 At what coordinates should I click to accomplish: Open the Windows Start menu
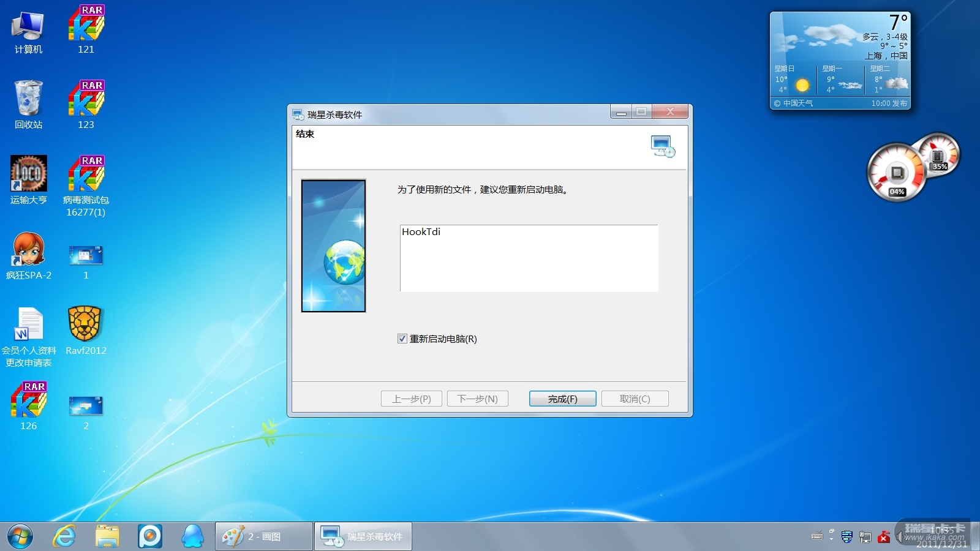tap(20, 536)
